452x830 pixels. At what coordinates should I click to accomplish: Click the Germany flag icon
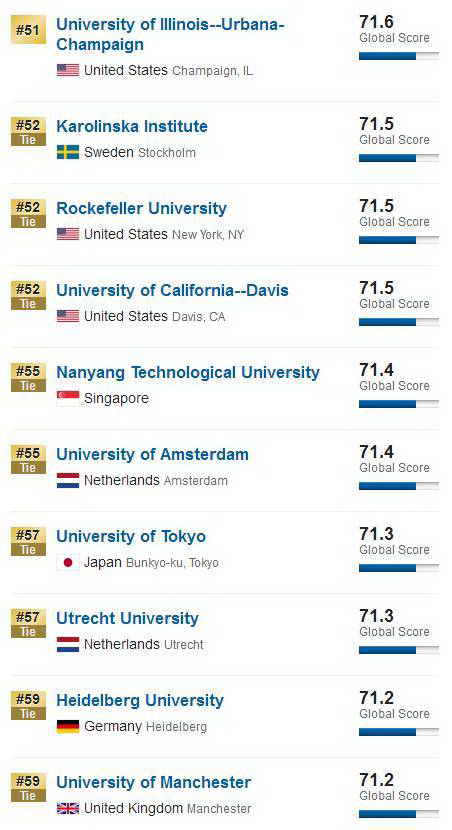tap(68, 726)
